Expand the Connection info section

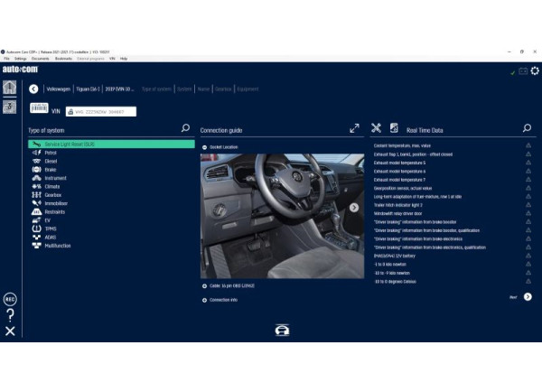pyautogui.click(x=205, y=300)
